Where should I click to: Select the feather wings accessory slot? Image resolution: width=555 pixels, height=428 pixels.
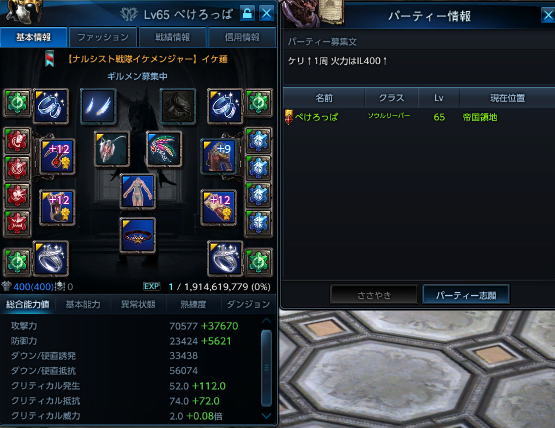tap(98, 106)
